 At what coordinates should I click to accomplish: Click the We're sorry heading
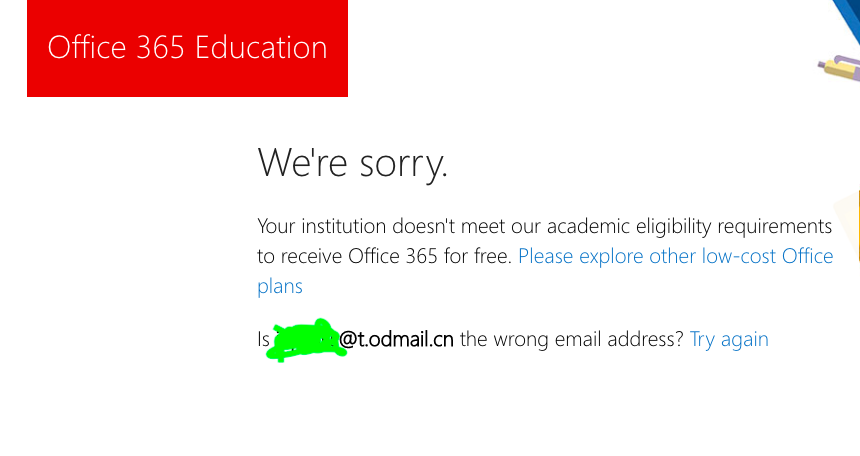(x=352, y=163)
